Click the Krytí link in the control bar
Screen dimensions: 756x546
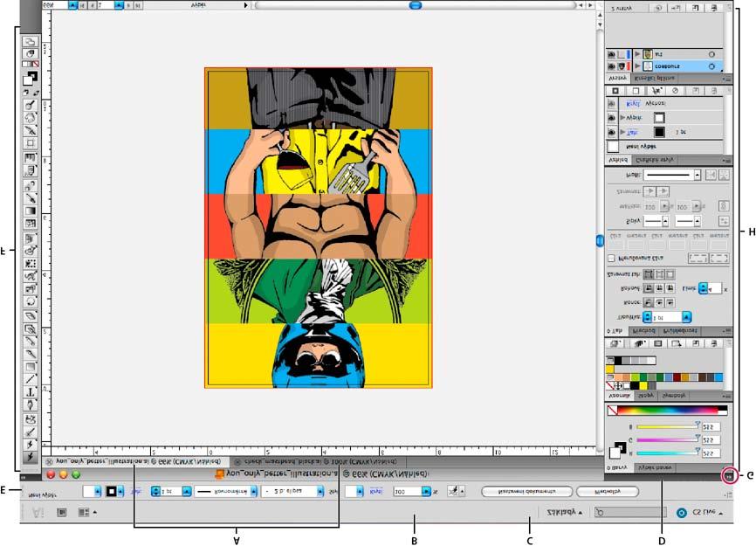coord(375,492)
